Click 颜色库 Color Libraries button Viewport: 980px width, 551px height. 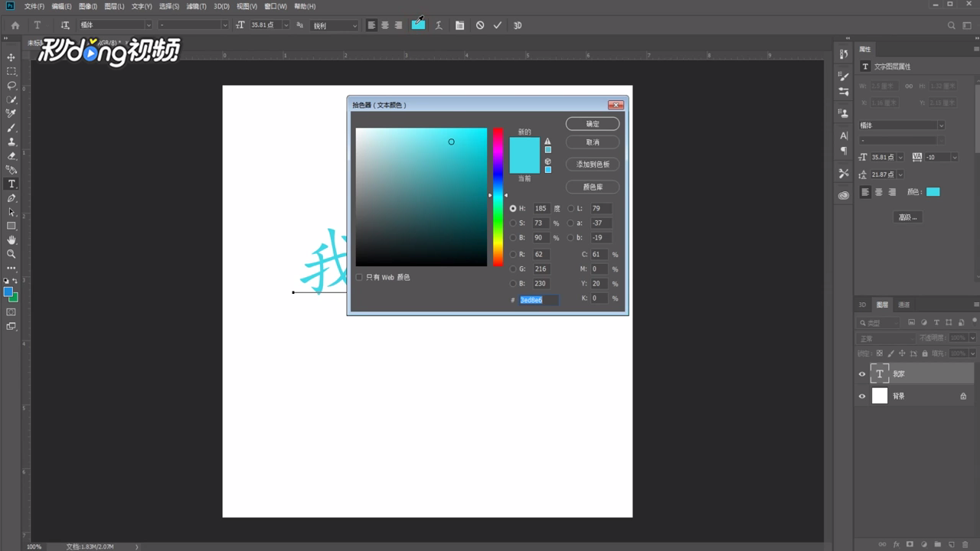pyautogui.click(x=593, y=187)
